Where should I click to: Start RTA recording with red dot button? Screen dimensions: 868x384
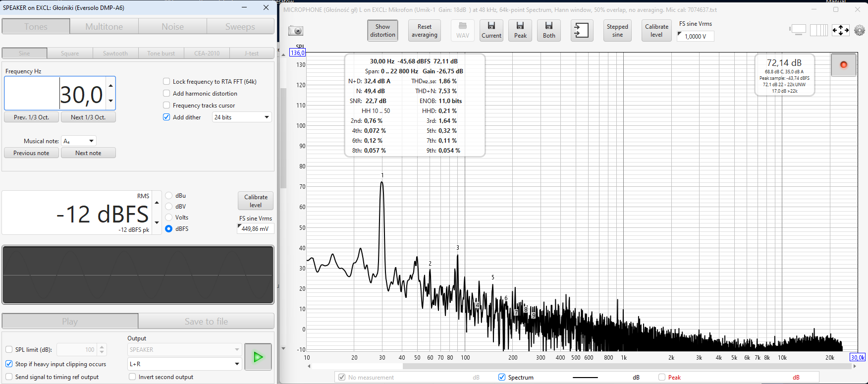point(843,65)
